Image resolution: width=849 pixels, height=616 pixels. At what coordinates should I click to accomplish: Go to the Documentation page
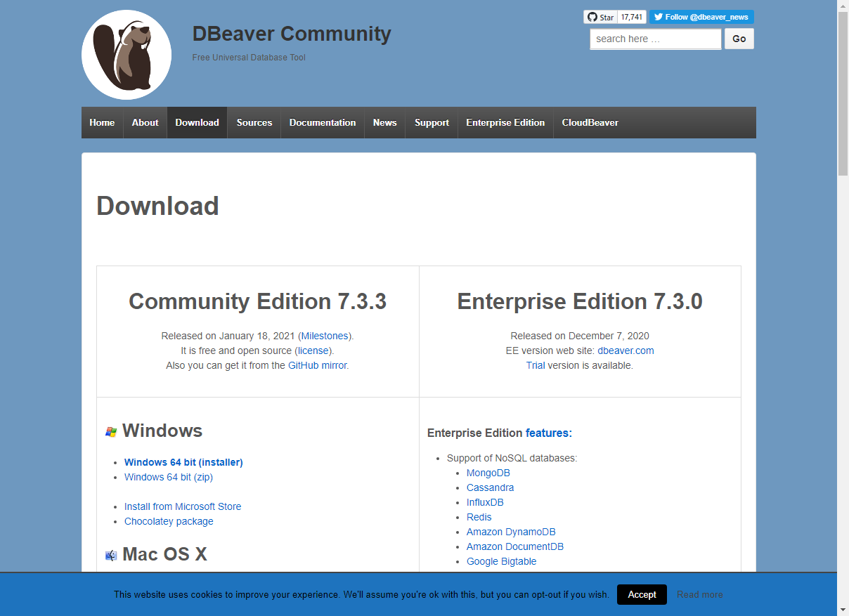point(322,123)
